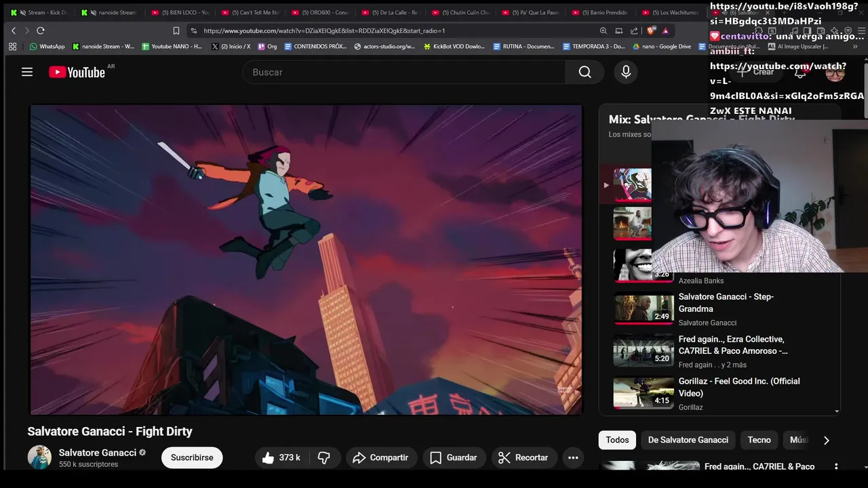Viewport: 868px width, 488px height.
Task: Like the video with 373 k
Action: point(281,457)
